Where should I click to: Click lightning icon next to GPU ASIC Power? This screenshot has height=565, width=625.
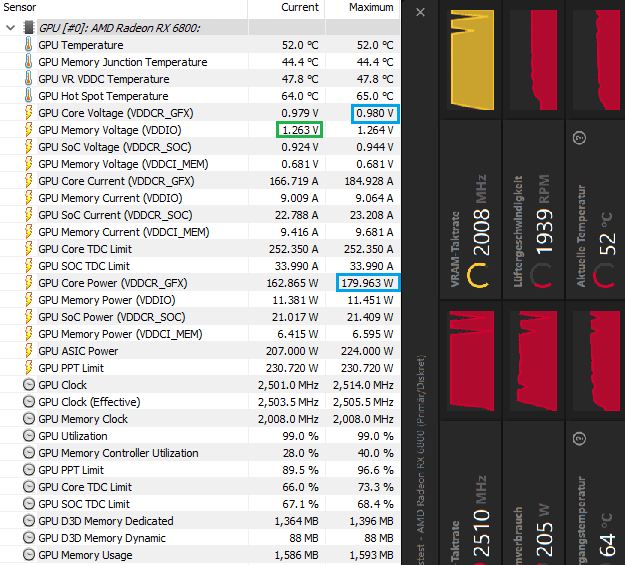click(28, 350)
